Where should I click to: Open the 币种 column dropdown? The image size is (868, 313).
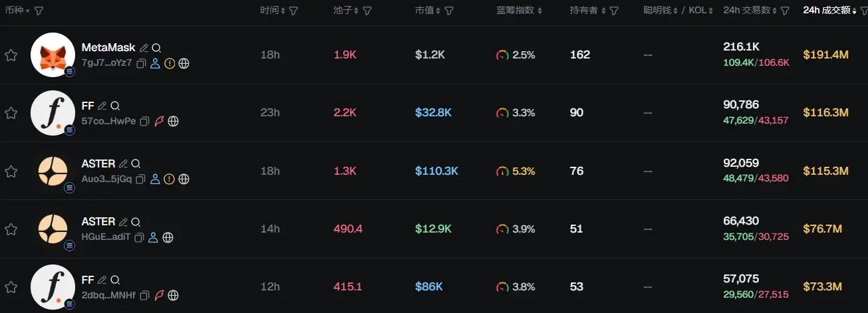27,11
